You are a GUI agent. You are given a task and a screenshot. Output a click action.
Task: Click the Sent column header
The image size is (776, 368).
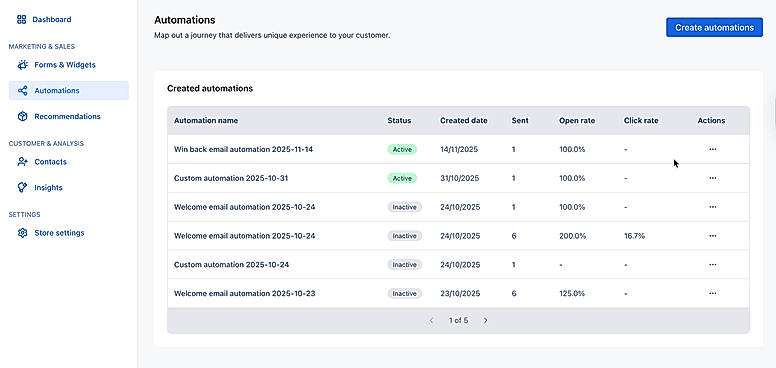[520, 120]
